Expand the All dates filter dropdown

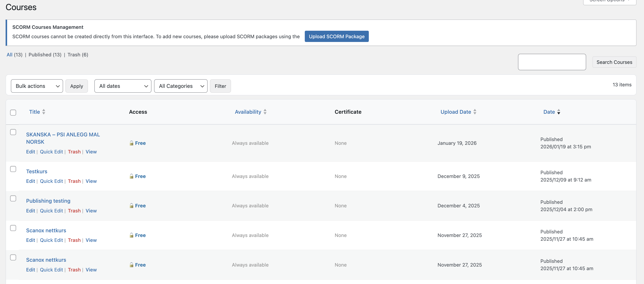(x=123, y=86)
